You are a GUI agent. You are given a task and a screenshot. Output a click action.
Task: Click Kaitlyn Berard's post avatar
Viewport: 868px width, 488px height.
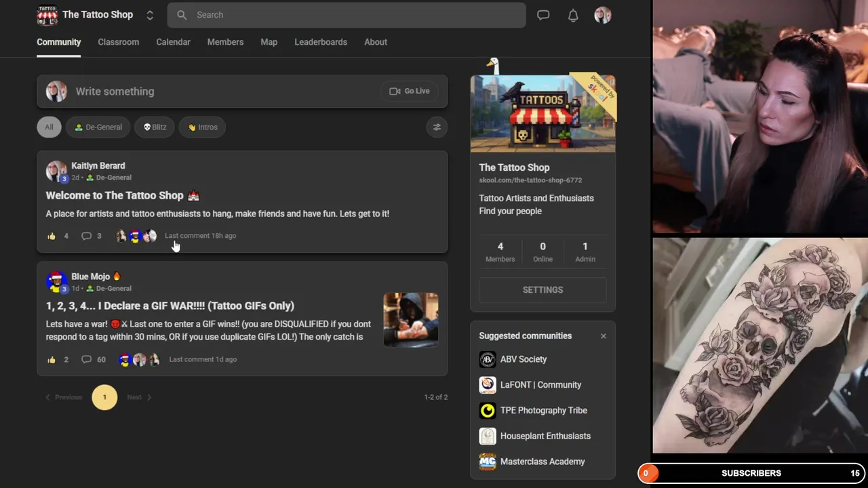coord(56,171)
